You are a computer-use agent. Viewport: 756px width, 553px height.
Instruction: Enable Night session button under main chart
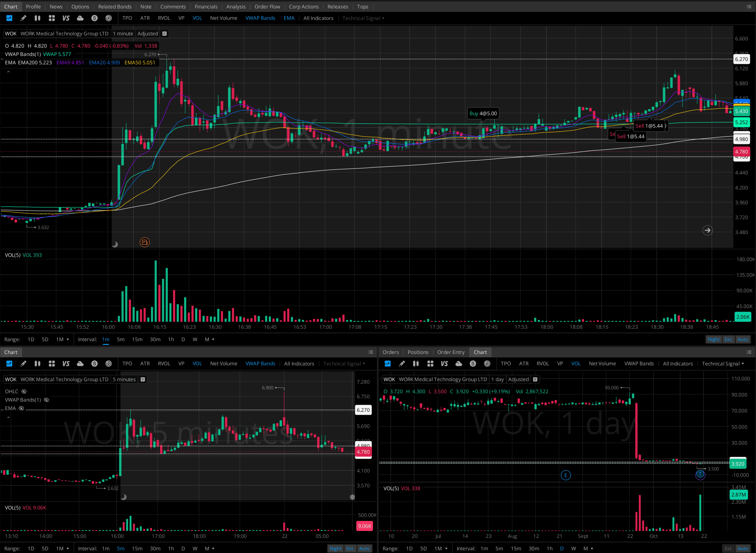coord(713,339)
